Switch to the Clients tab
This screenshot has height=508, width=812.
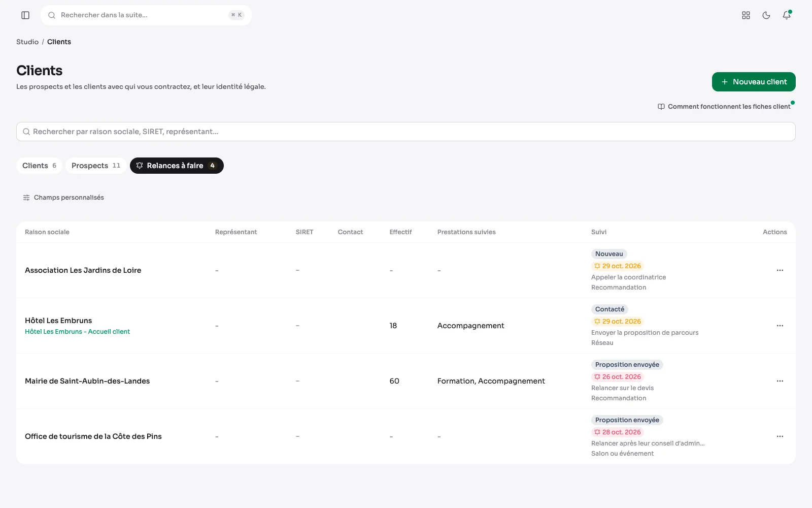point(39,166)
